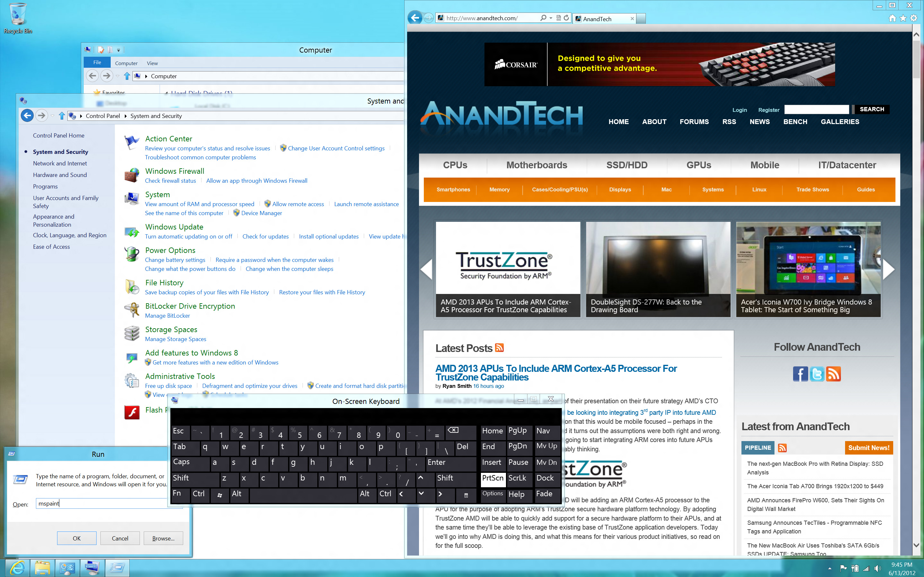
Task: Click the AnandTech login link
Action: (740, 109)
